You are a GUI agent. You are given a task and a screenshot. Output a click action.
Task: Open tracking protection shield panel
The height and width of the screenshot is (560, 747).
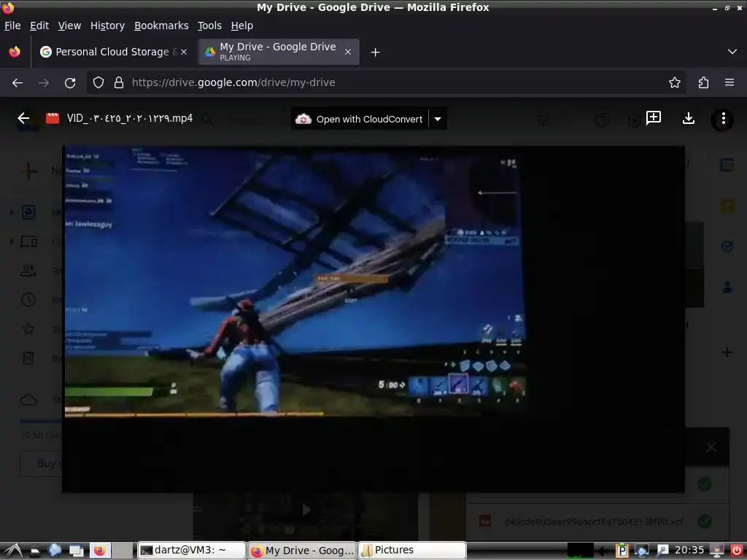(98, 83)
